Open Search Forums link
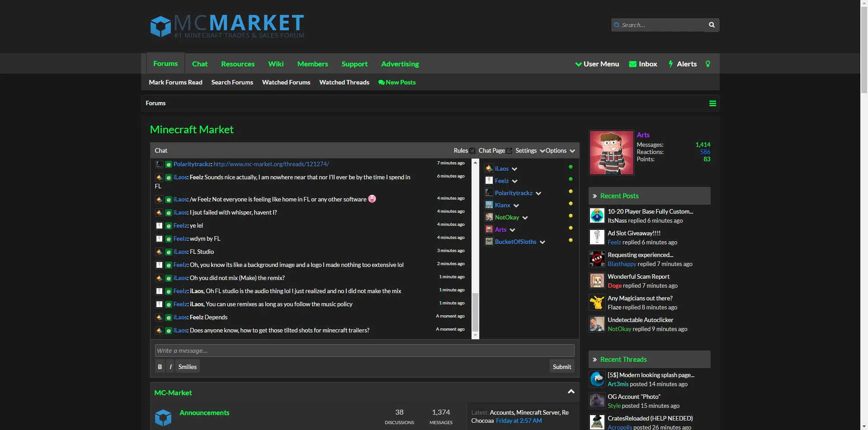The width and height of the screenshot is (868, 430). 232,82
